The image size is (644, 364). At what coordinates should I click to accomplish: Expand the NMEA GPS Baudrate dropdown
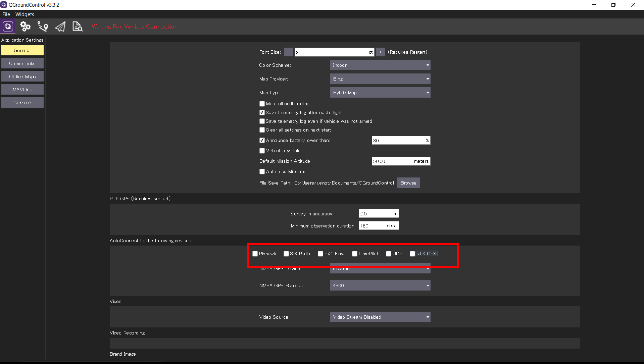[x=380, y=285]
